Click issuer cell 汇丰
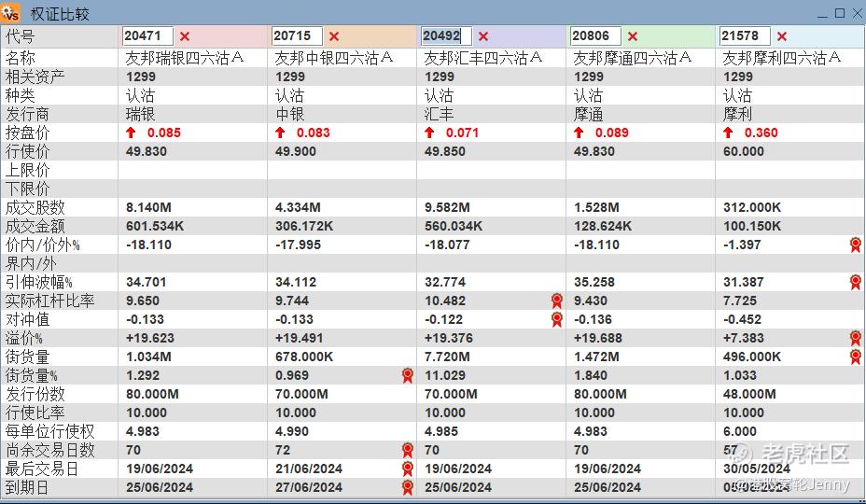866x504 pixels. tap(440, 115)
